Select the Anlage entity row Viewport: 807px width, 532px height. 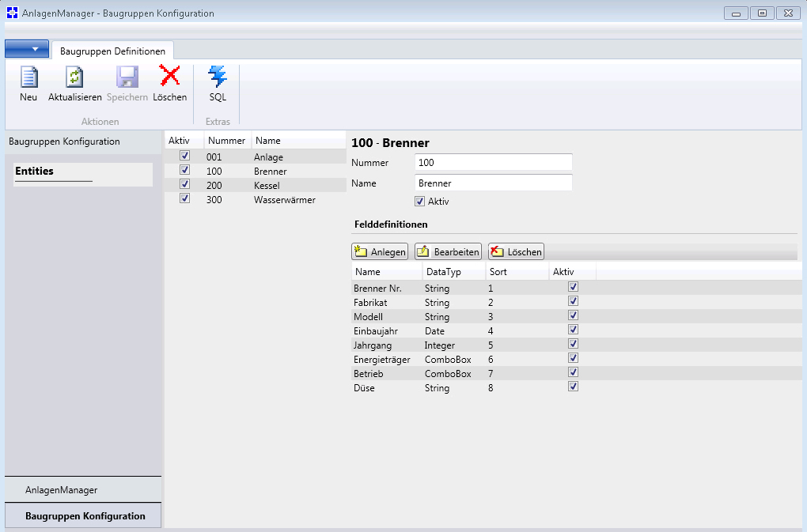256,157
